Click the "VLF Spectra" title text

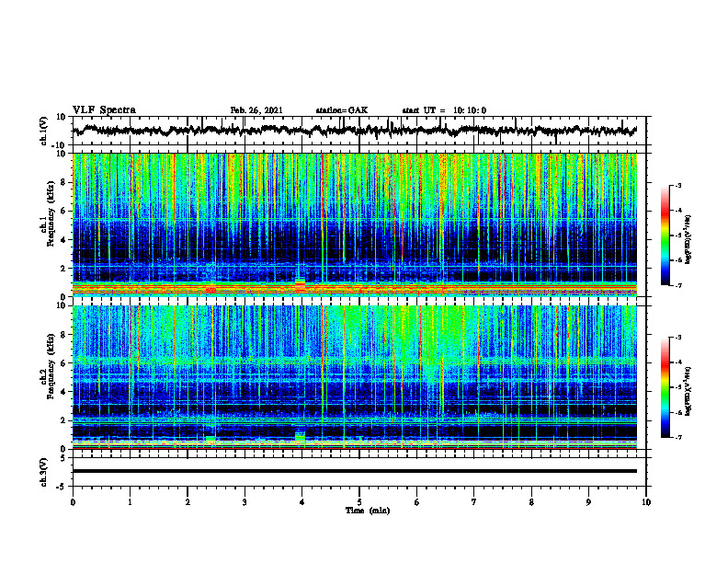point(104,110)
